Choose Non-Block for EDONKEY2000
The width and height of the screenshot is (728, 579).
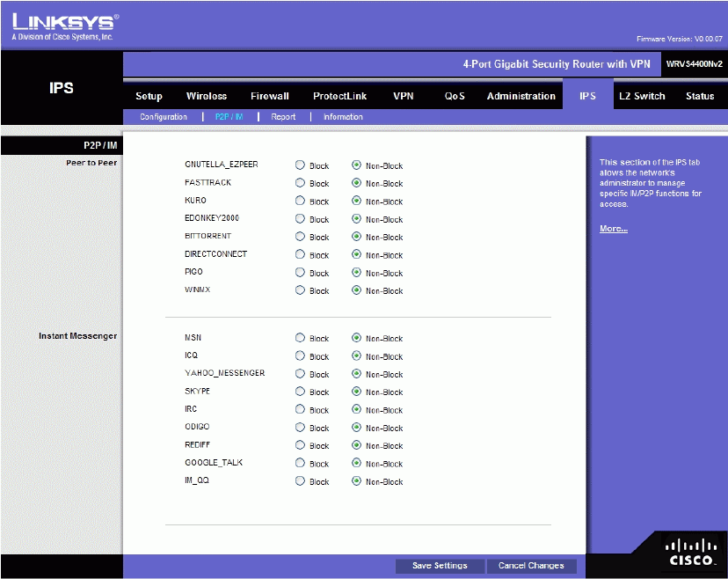(356, 218)
